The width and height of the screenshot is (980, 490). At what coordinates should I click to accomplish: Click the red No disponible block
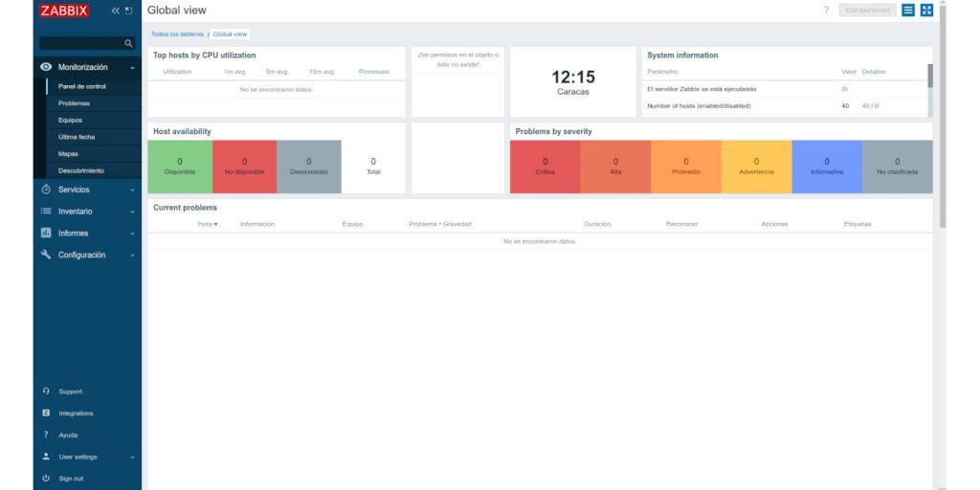tap(244, 167)
